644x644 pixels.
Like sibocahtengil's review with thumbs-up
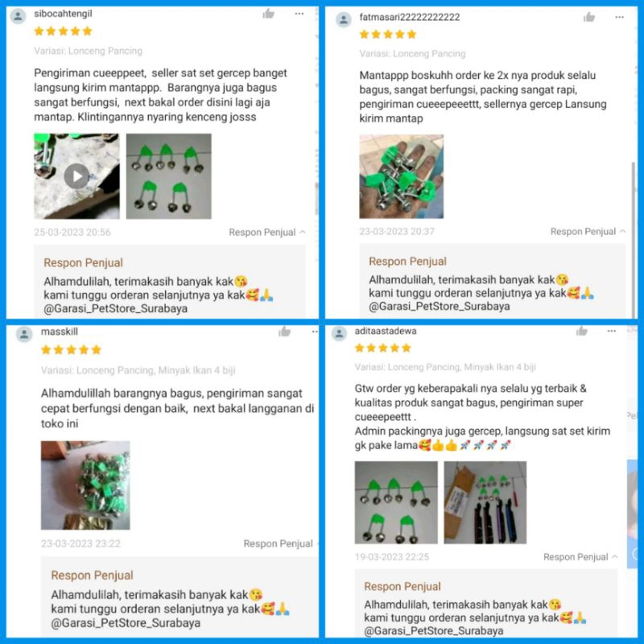point(268,14)
